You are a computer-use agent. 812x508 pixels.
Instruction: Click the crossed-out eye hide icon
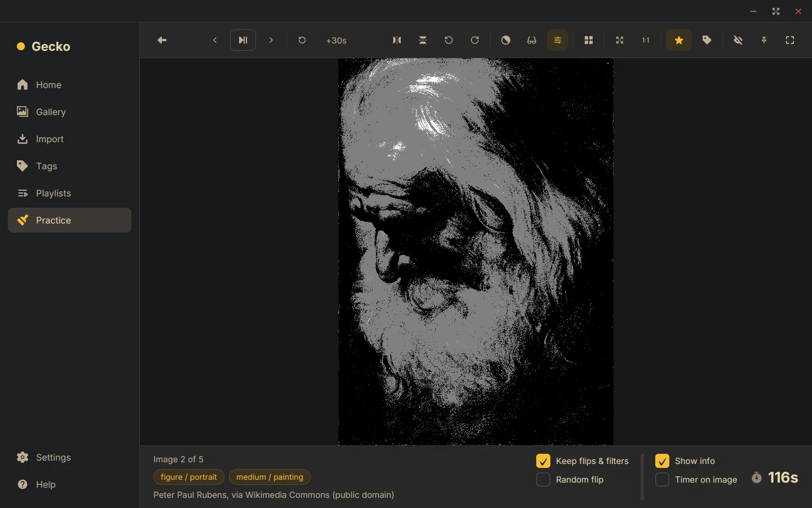pyautogui.click(x=738, y=40)
